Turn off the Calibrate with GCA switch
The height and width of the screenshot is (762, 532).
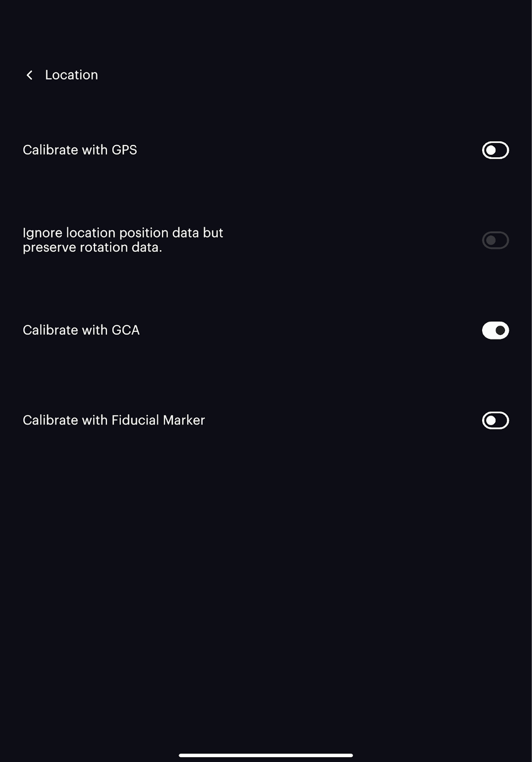click(x=495, y=331)
